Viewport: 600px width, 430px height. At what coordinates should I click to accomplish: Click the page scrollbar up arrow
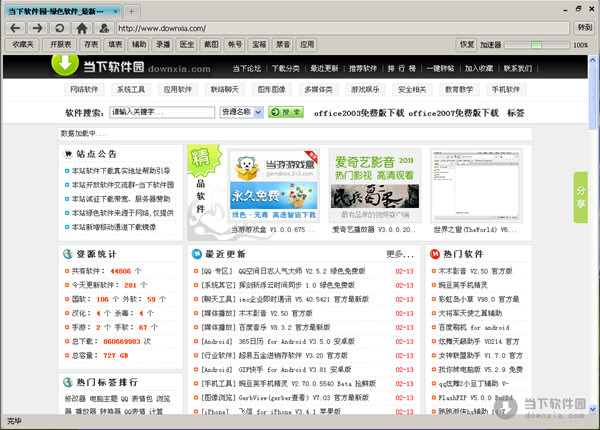click(592, 60)
